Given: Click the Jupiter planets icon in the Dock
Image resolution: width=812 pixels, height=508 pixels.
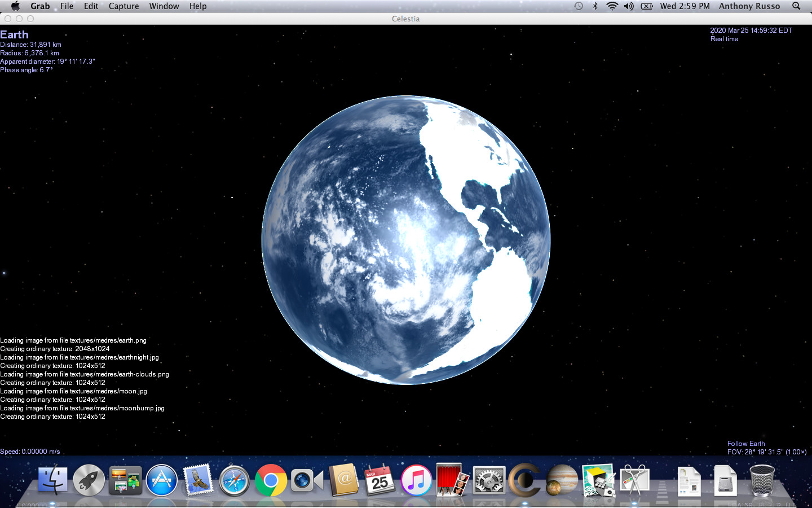Looking at the screenshot, I should tap(561, 480).
